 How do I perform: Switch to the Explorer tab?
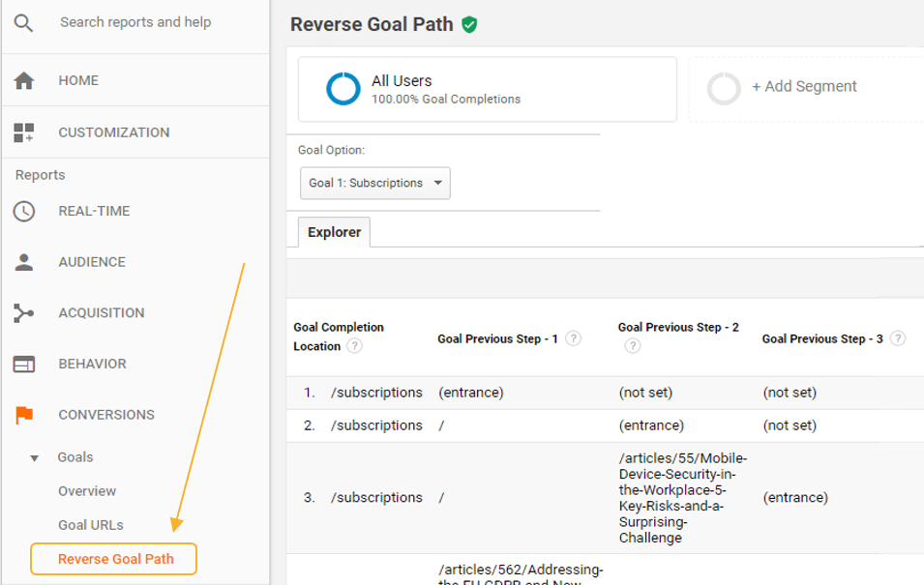[334, 232]
